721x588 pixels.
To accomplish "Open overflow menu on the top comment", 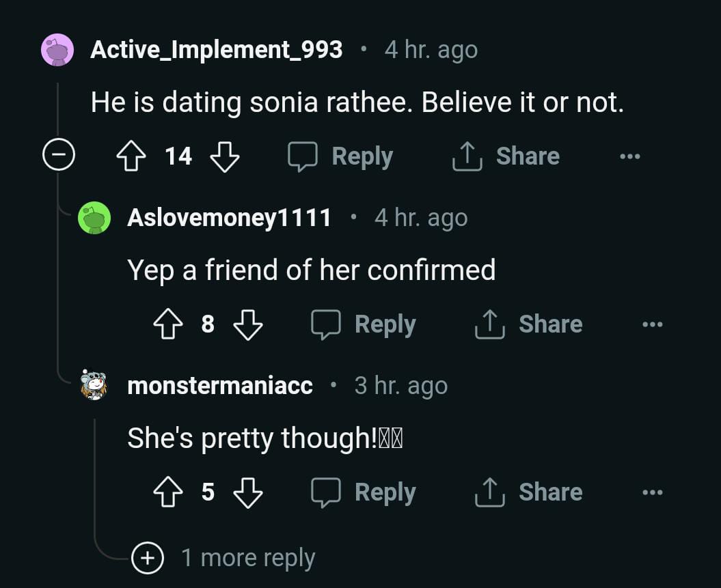I will (629, 156).
